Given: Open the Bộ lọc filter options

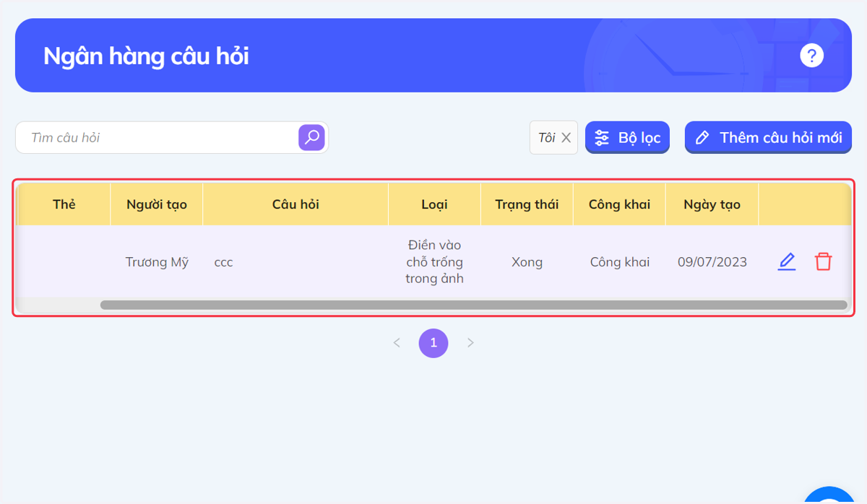Looking at the screenshot, I should click(628, 137).
